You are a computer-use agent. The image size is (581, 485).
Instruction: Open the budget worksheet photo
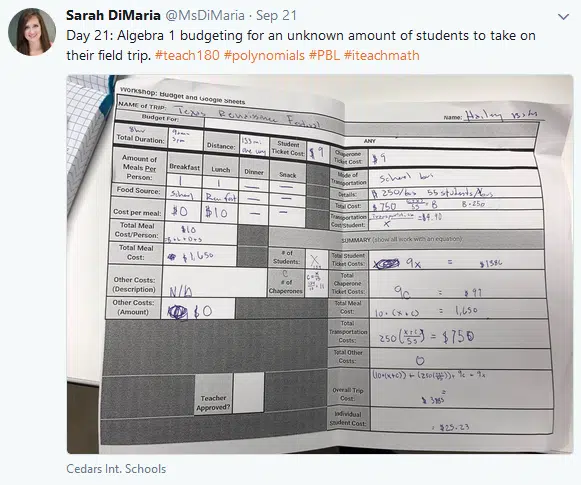[320, 264]
